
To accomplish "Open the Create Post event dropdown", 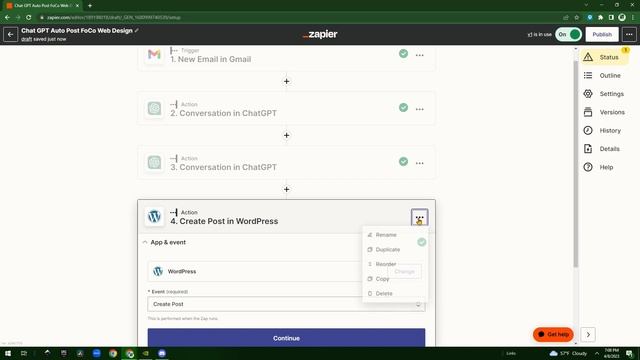I will click(286, 304).
